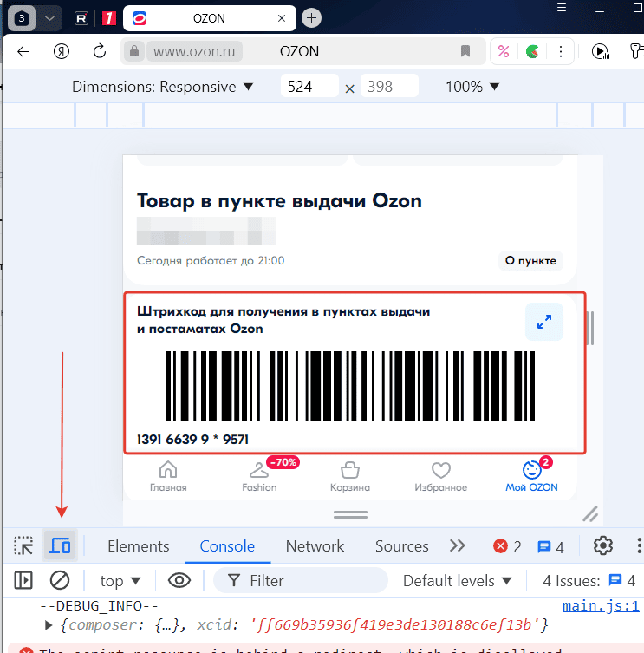
Task: Click the red error count badge
Action: click(507, 546)
